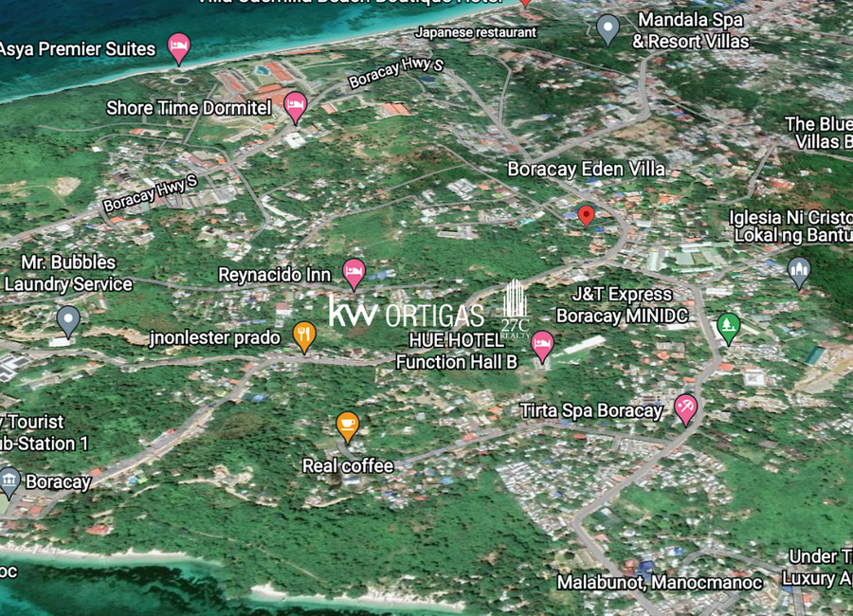Click the Asya Premier Suites label
853x616 pixels.
click(78, 49)
